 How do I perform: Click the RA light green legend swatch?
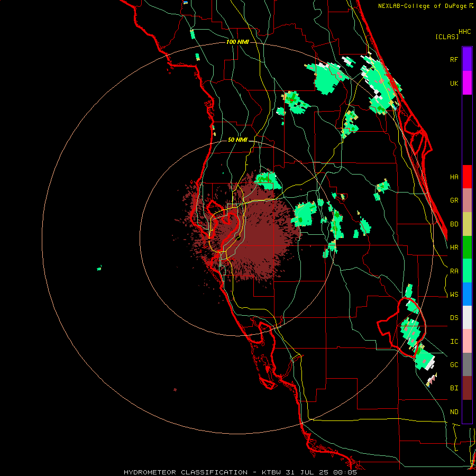coord(467,271)
